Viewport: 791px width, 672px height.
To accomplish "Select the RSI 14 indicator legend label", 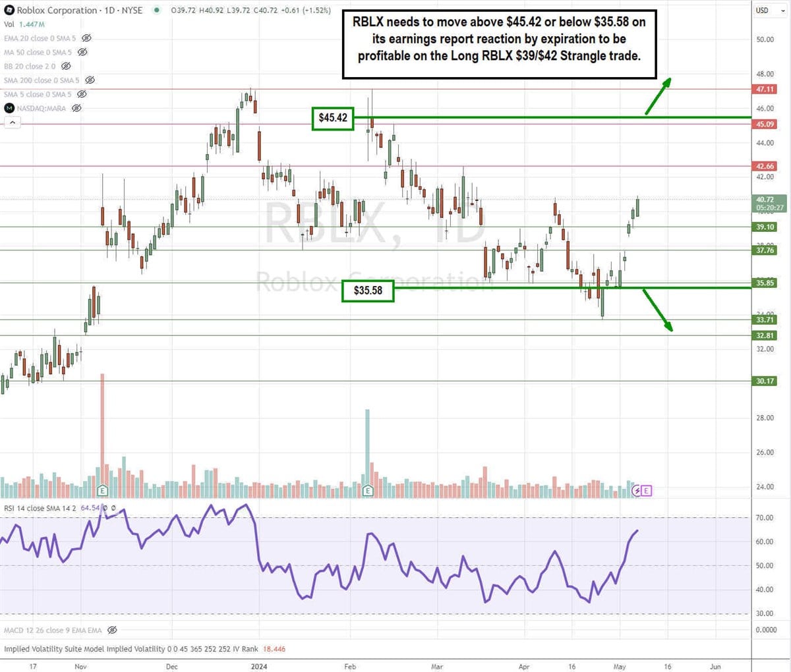I will pos(41,508).
